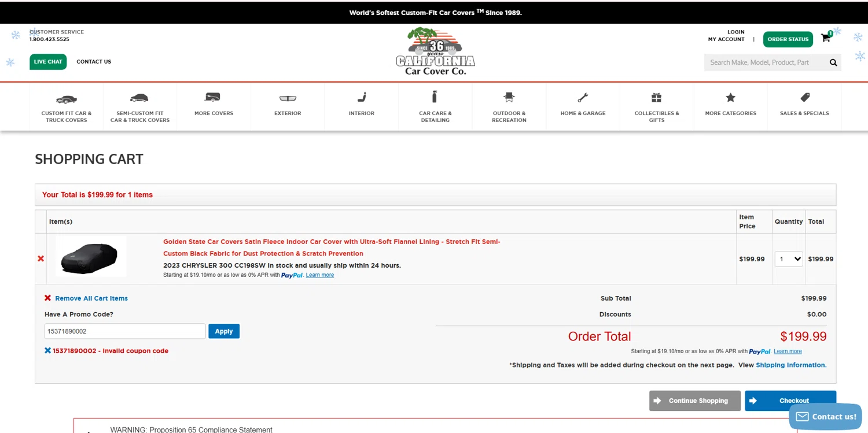Open the Golden State Car Covers product title link

point(332,247)
